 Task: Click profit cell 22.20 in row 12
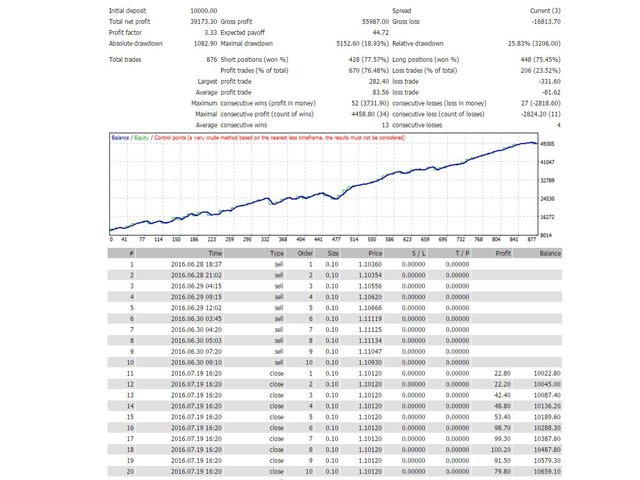tap(502, 384)
